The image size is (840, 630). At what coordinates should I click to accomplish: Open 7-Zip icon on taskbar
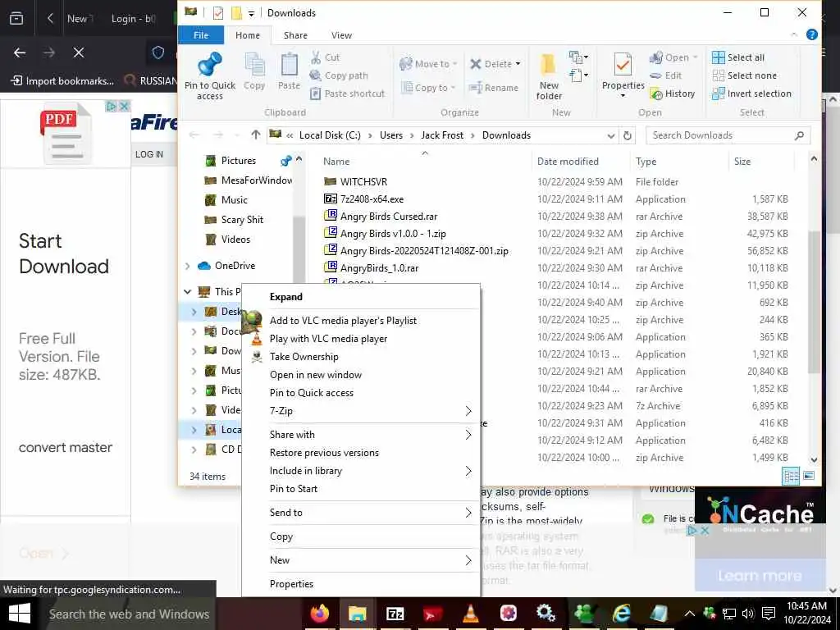coord(395,614)
